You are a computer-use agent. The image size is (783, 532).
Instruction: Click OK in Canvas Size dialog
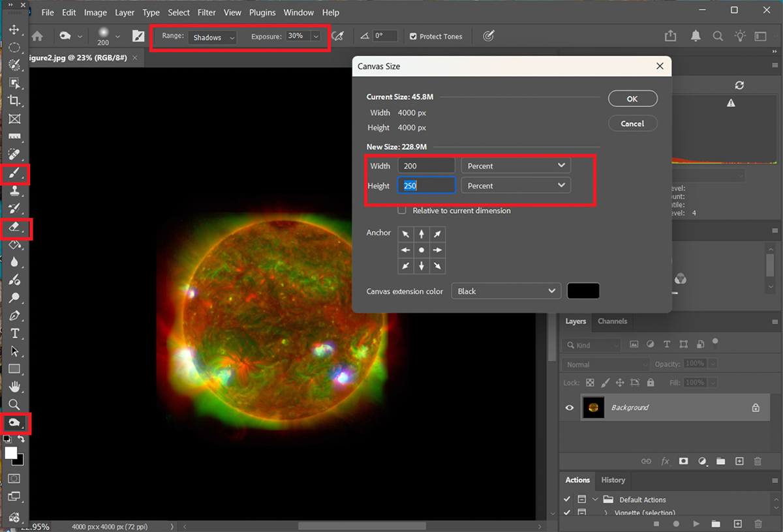tap(632, 99)
